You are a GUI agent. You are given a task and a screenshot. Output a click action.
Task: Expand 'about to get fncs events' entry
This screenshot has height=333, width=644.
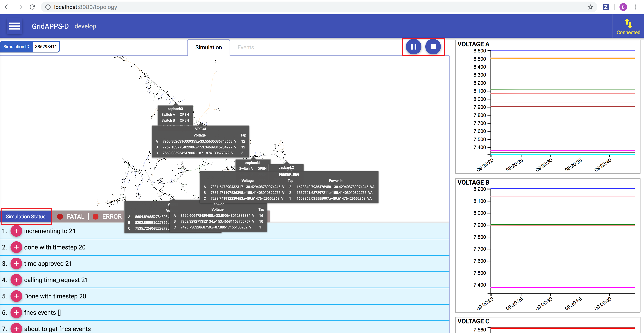(16, 329)
